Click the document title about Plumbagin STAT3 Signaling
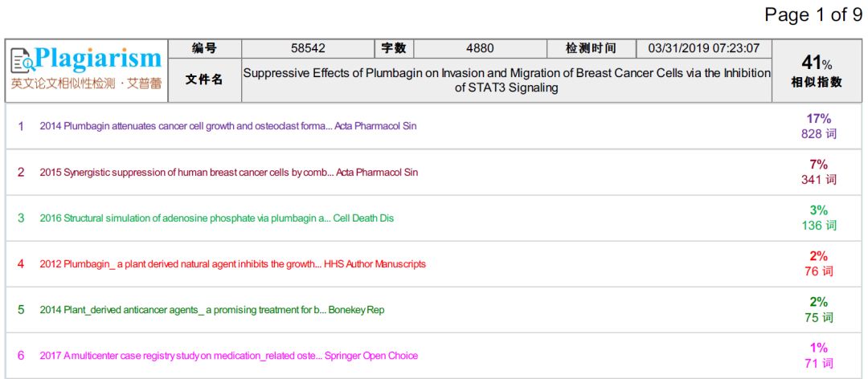This screenshot has height=379, width=868. (506, 79)
